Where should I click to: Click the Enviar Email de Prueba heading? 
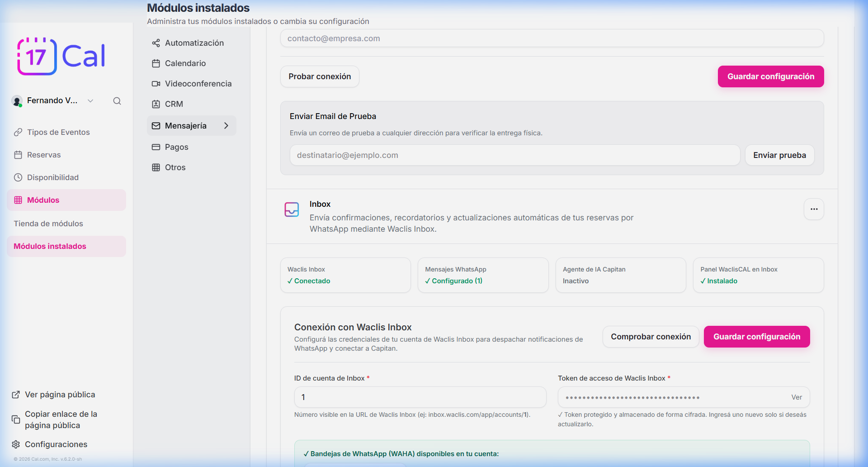[333, 116]
